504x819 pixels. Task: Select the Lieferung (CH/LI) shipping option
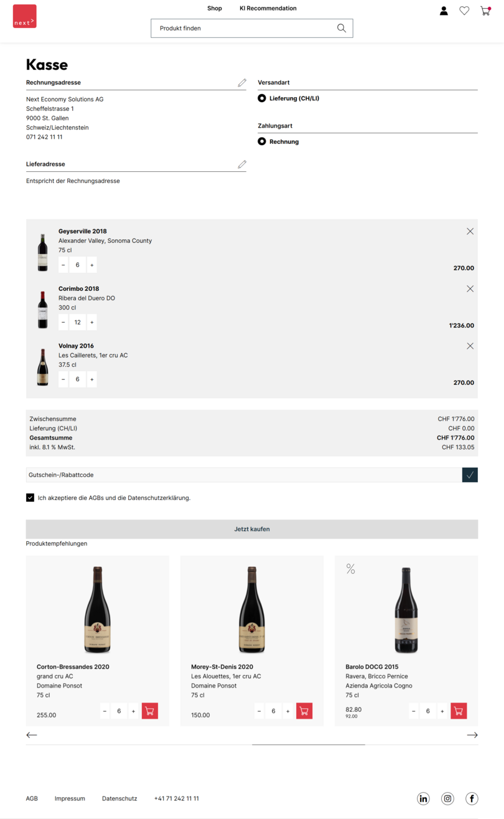click(262, 98)
